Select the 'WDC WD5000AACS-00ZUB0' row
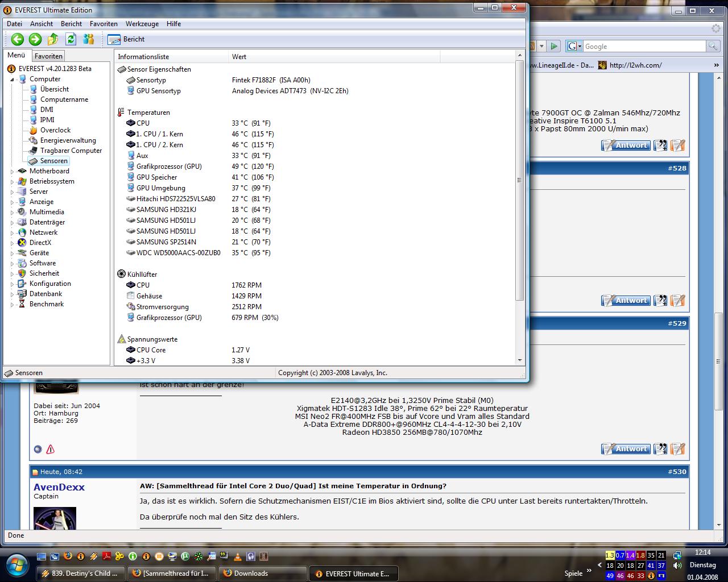 [x=315, y=253]
